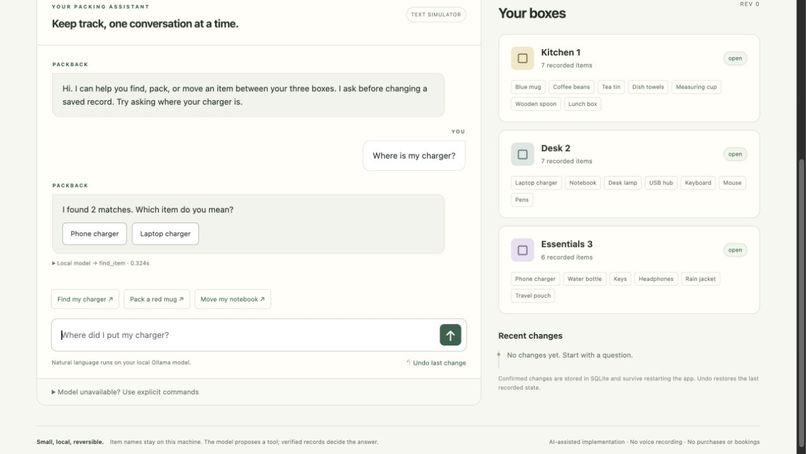Select the Headphones item tag
The image size is (806, 454).
656,279
